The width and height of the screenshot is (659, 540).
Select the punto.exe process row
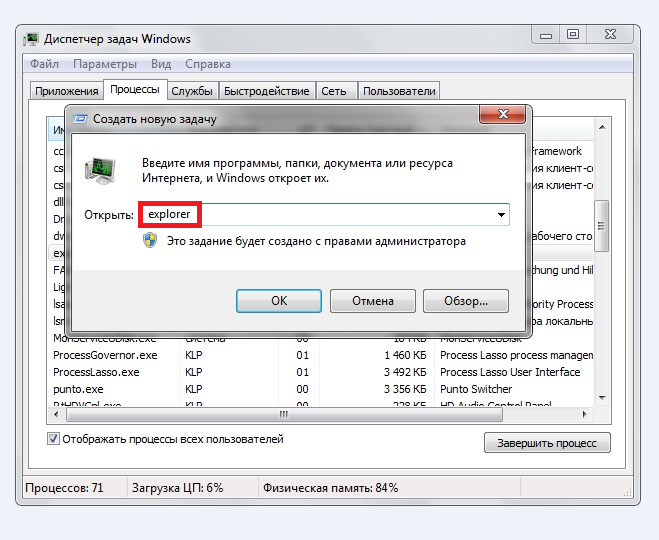(320, 389)
